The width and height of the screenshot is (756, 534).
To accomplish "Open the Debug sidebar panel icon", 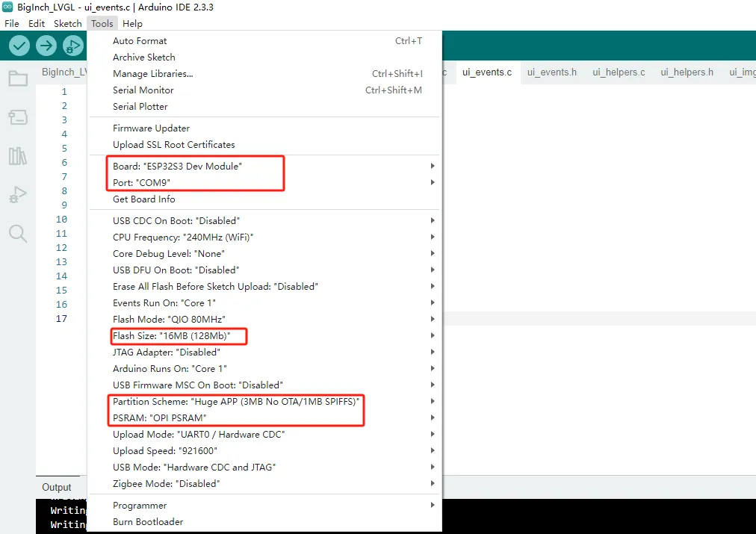I will [18, 195].
